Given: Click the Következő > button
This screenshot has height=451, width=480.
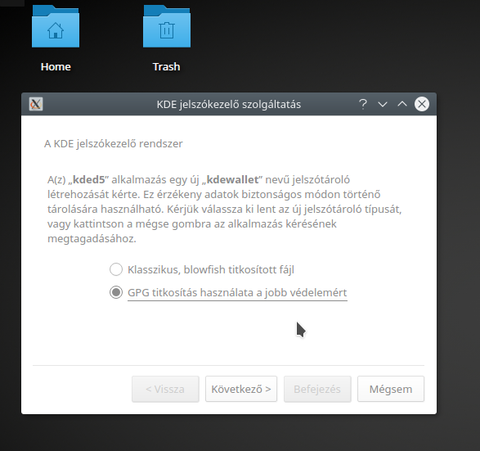Looking at the screenshot, I should pos(241,389).
